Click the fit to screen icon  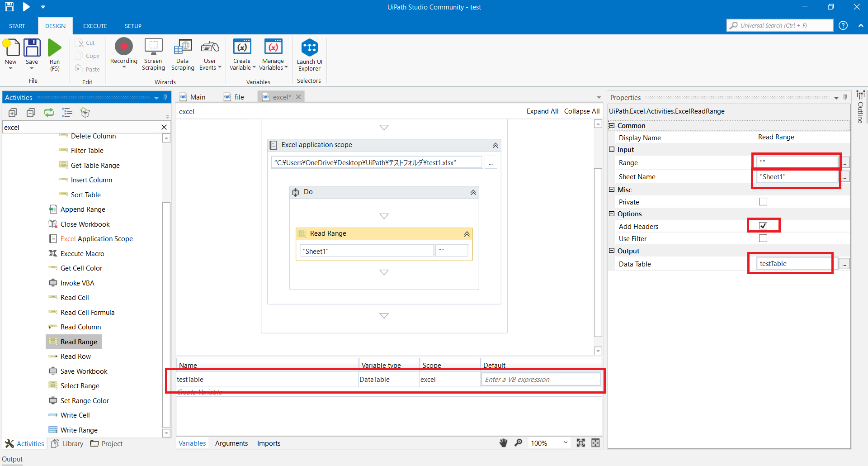pos(581,443)
